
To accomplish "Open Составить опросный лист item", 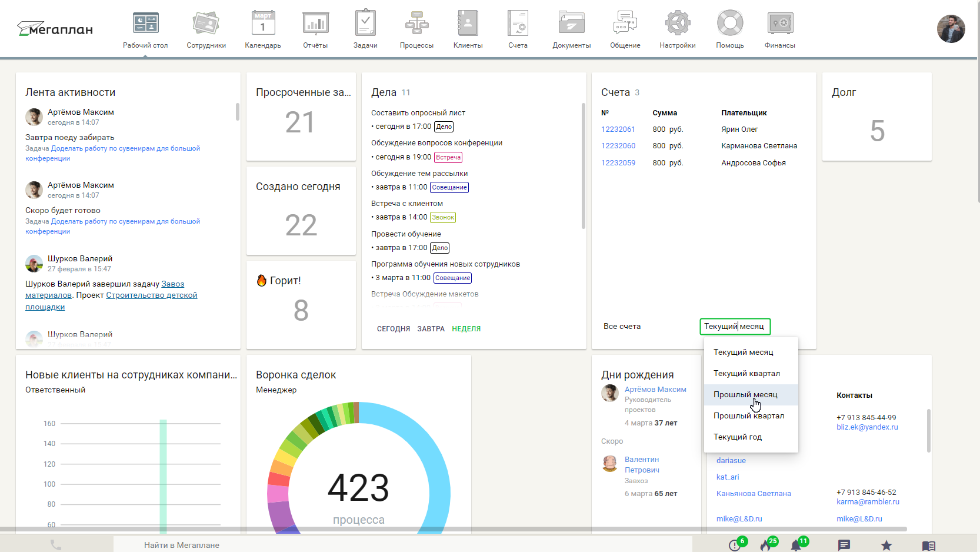I will 418,113.
